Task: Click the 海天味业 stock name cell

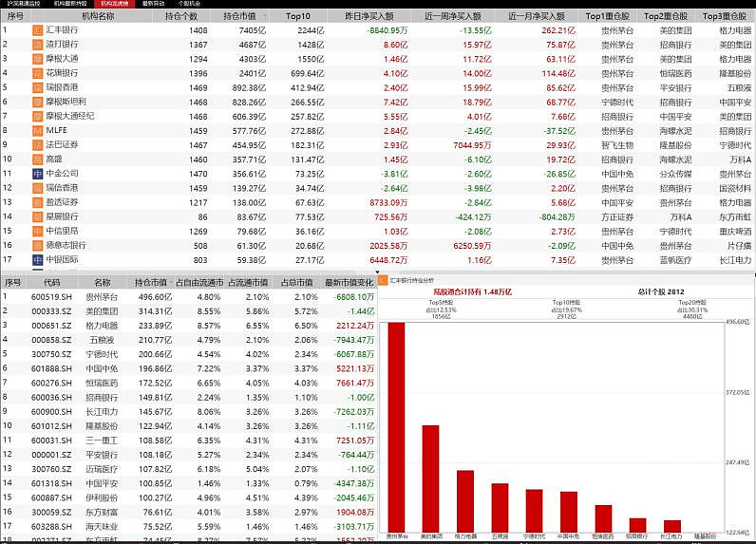Action: (x=102, y=527)
